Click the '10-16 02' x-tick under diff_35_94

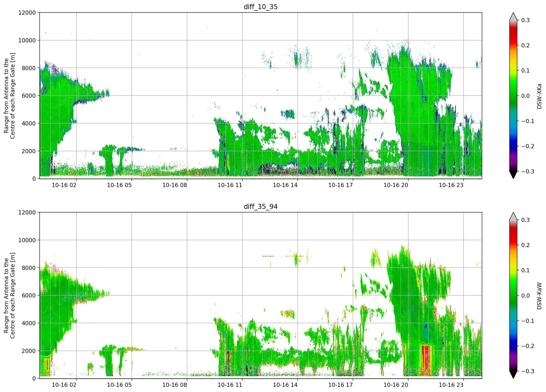pos(64,385)
